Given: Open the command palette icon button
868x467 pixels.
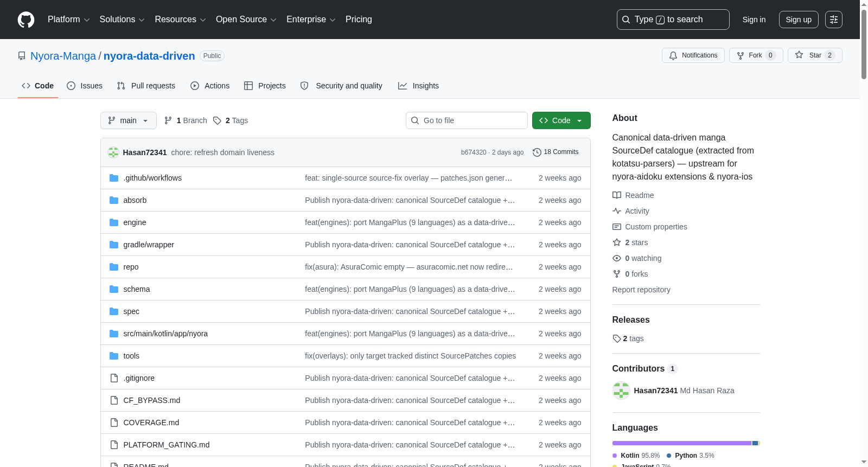Looking at the screenshot, I should (x=834, y=20).
